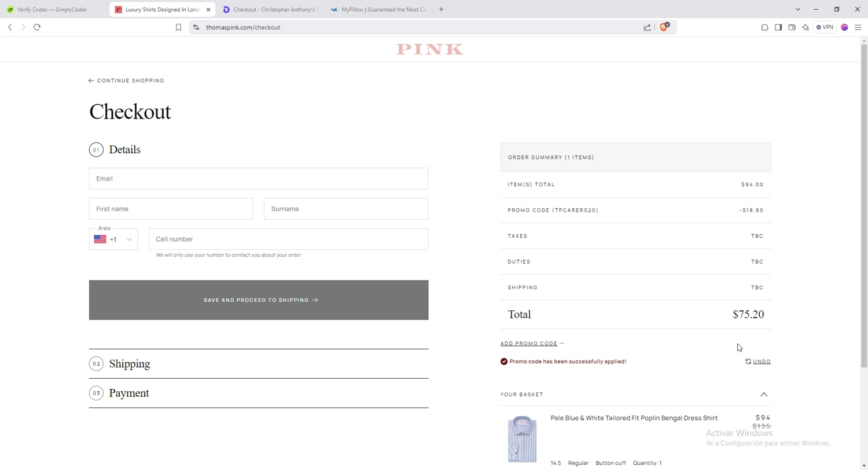Close the Luxury Shirts tab
Screen dimensions: 868x470
(208, 9)
